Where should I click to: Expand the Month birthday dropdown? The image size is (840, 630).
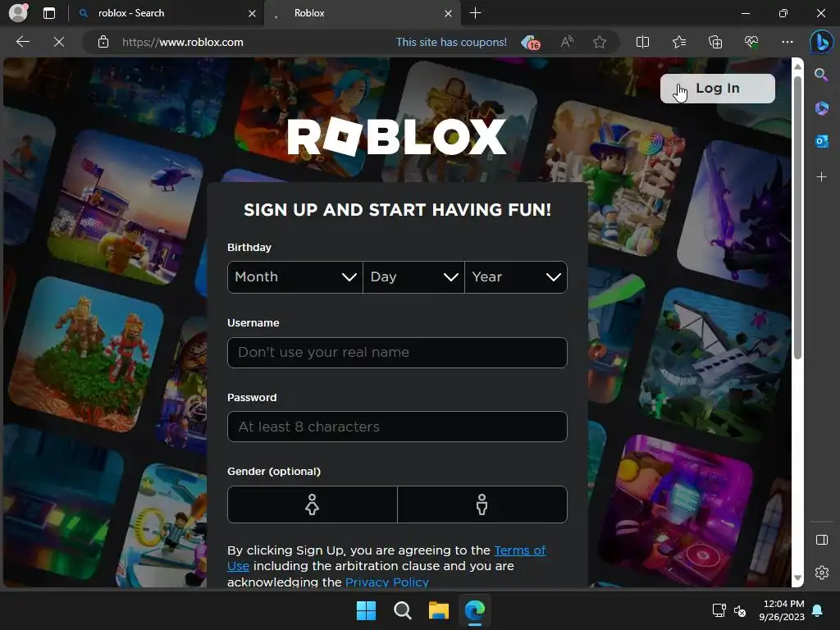295,277
